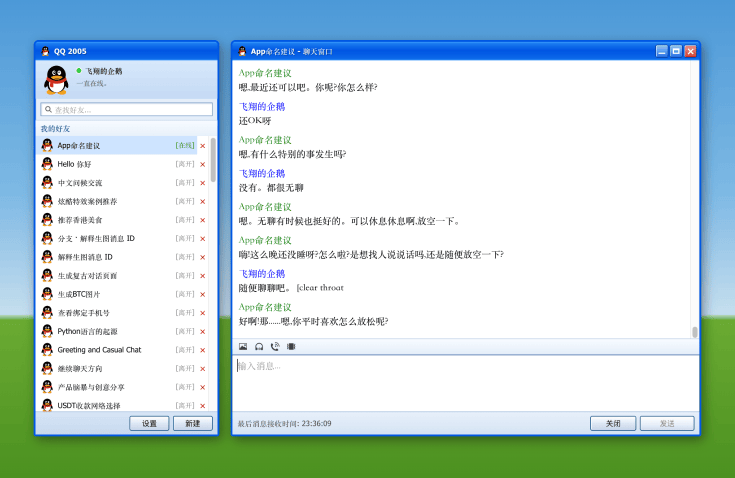
Task: Click the 新建 new chat button
Action: [193, 423]
